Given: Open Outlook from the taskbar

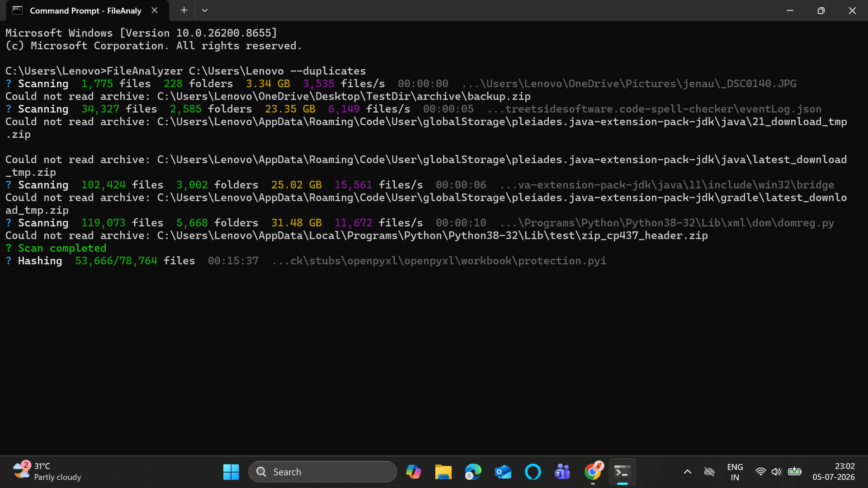Looking at the screenshot, I should 503,472.
